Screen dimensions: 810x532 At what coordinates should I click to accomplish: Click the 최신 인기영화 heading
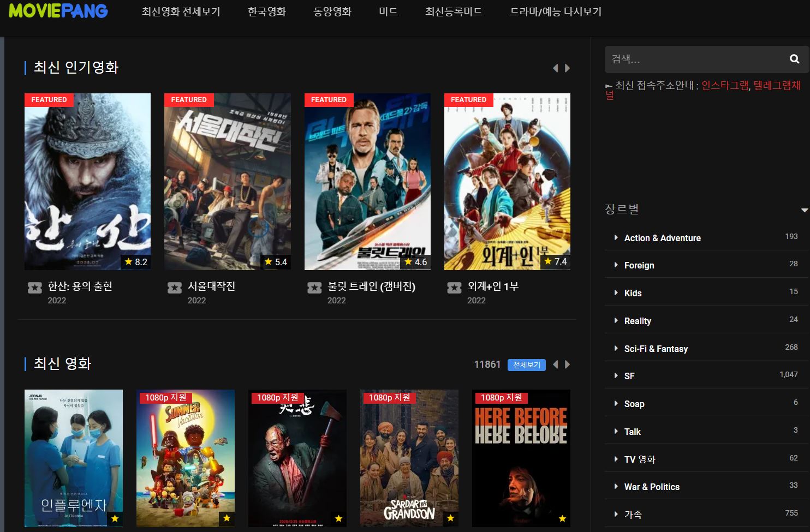coord(76,67)
